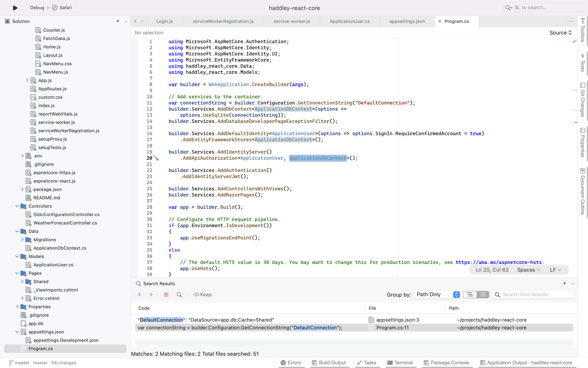
Task: Open Git Changes side panel
Action: coord(583,100)
